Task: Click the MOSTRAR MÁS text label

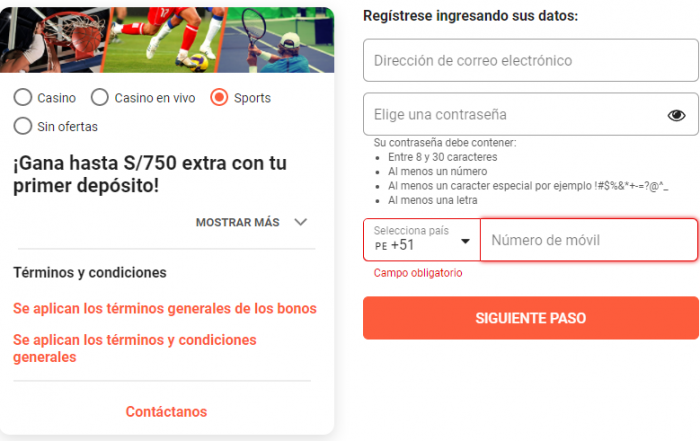Action: 238,222
